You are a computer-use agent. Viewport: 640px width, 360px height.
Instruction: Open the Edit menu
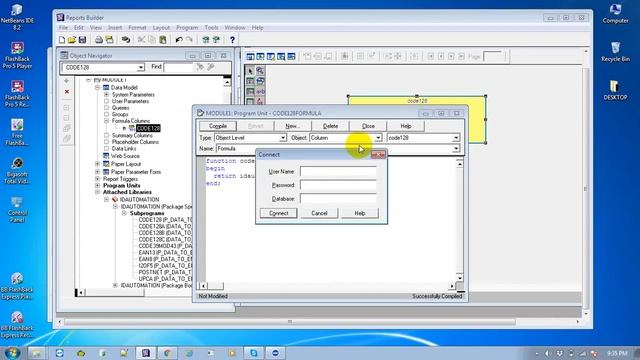(79, 27)
